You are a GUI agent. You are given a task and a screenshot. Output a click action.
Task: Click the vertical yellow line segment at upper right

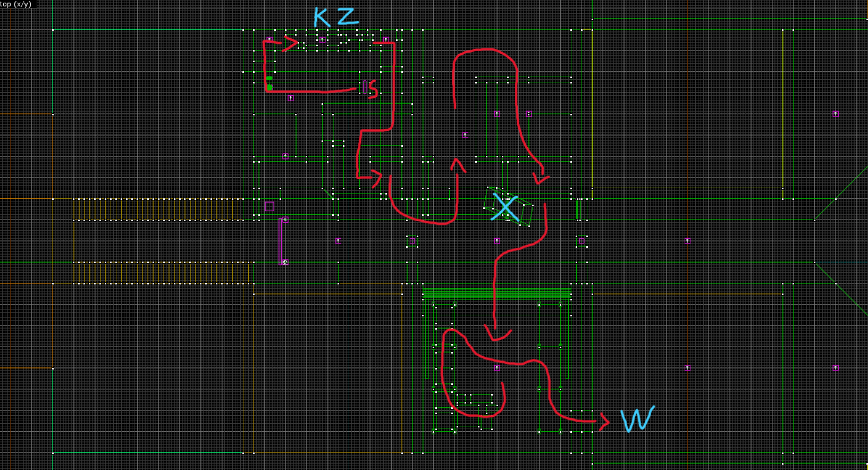point(783,106)
